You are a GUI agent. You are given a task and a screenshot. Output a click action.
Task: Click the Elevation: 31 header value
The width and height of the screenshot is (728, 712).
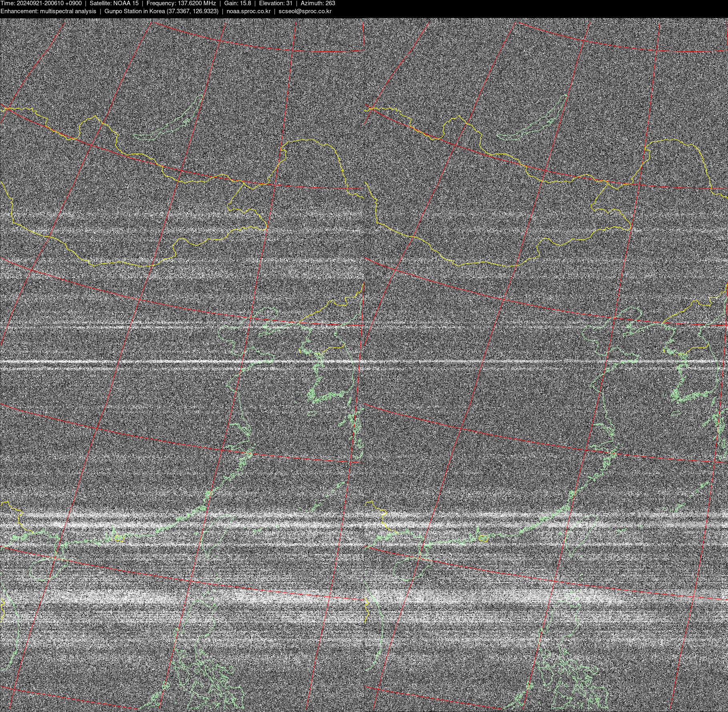276,3
